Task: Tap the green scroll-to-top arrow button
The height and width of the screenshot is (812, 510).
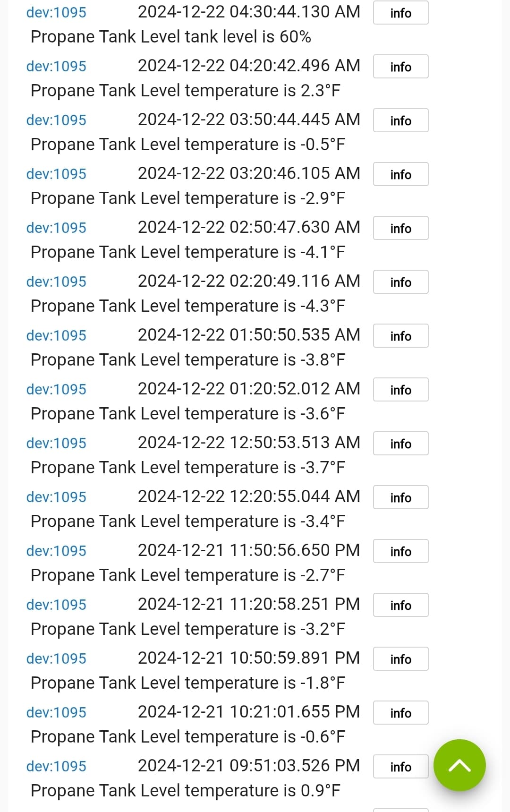Action: 459,765
